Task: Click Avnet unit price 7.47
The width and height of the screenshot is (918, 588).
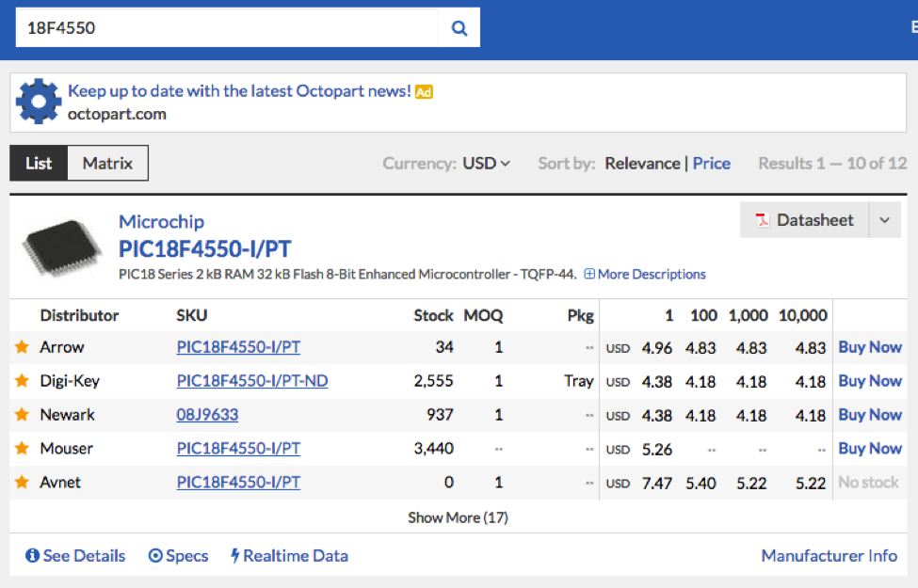Action: 657,484
